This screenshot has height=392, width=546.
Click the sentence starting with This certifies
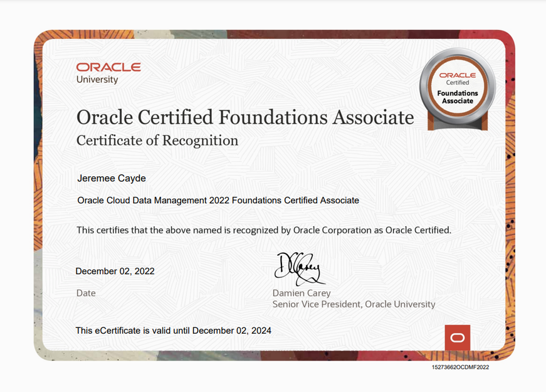263,230
